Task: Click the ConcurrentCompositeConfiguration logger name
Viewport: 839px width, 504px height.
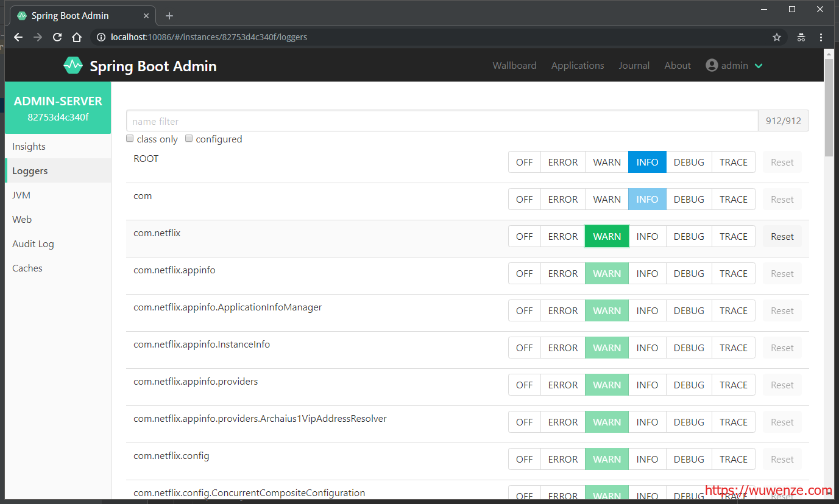Action: coord(249,492)
